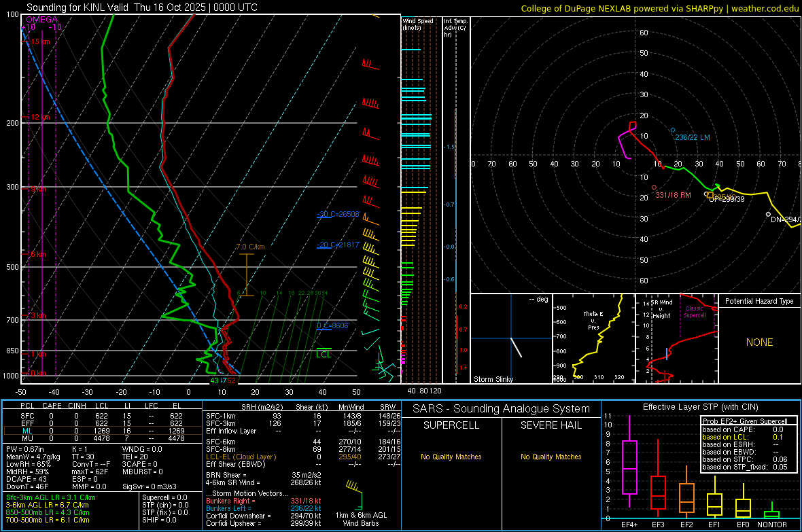Screen dimensions: 802x532
Task: Click the Sfc-3km AGL LR value
Action: click(51, 497)
